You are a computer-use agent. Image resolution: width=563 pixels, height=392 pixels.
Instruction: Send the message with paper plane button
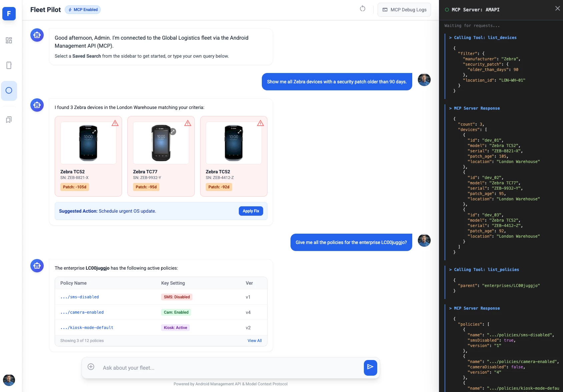click(370, 368)
